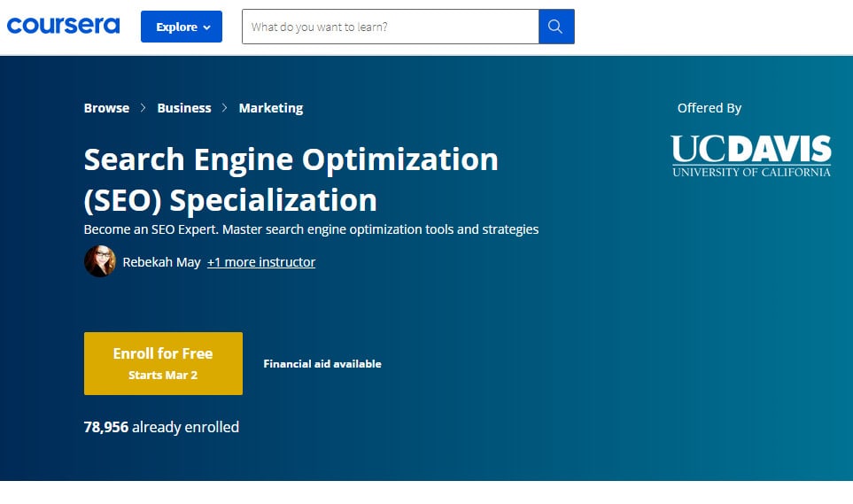Open the Explore dropdown menu
This screenshot has width=853, height=504.
(182, 27)
